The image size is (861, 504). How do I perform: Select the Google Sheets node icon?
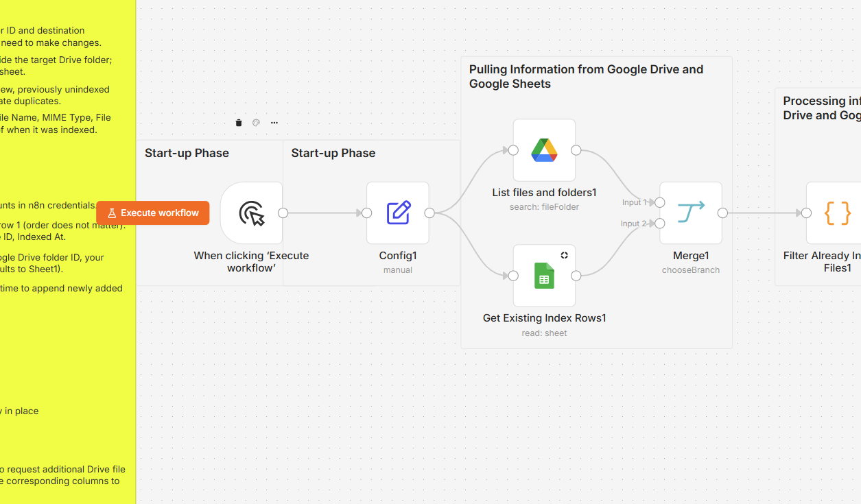(545, 276)
